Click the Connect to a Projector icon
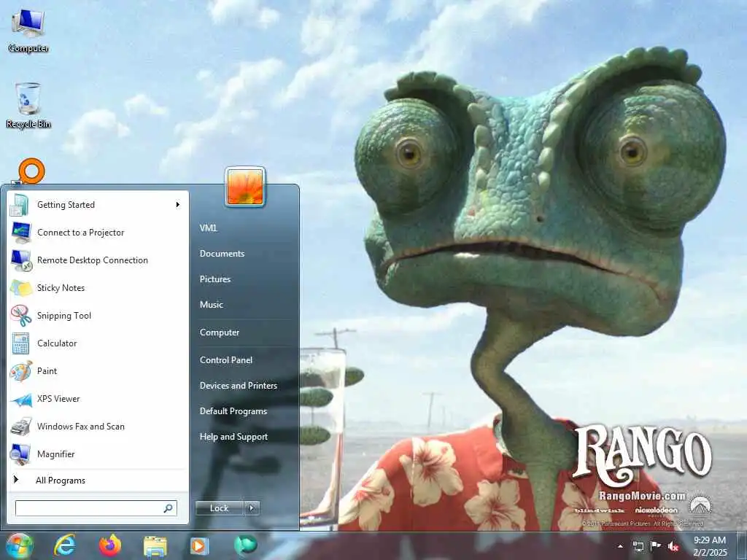The image size is (747, 560). tap(21, 233)
